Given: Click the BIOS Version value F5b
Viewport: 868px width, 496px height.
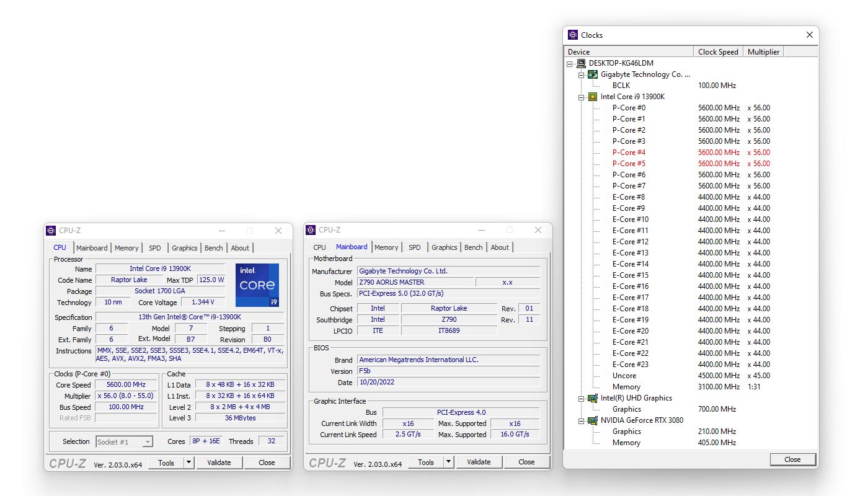Looking at the screenshot, I should tap(449, 371).
